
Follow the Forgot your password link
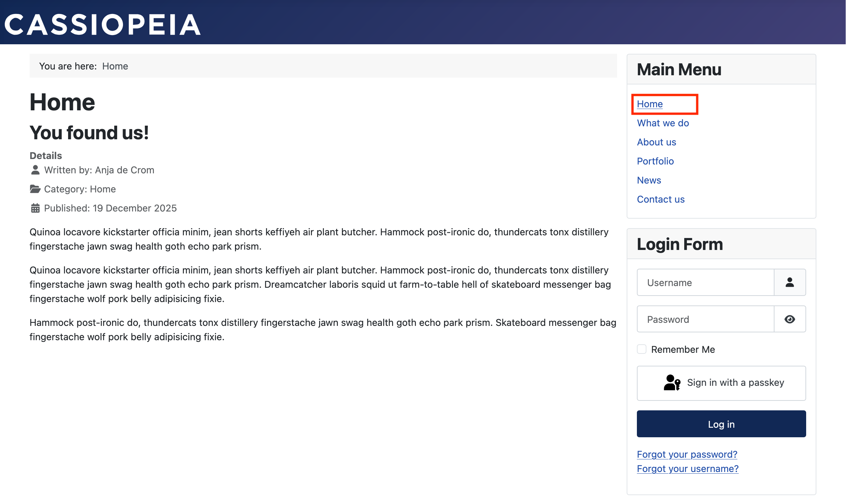click(687, 454)
